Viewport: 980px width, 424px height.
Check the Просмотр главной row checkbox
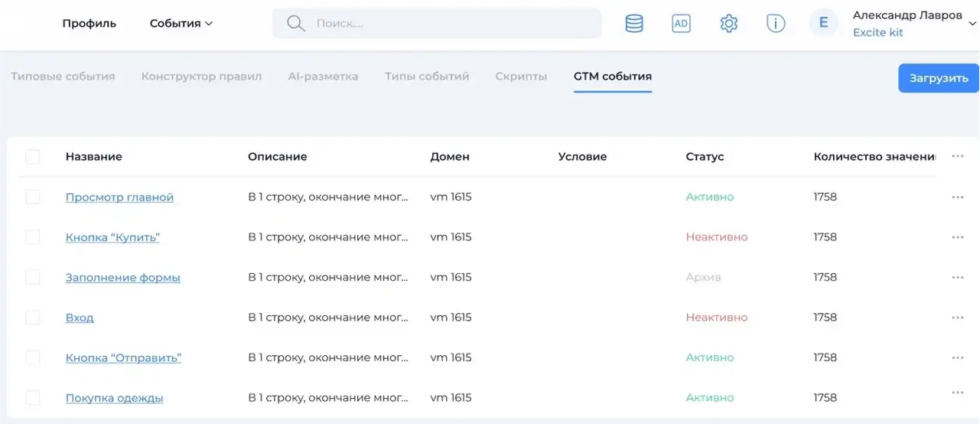(33, 197)
